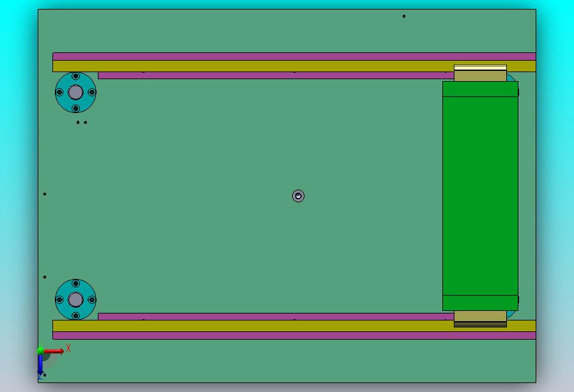The image size is (574, 392).
Task: Select the small hole near the top-right edge
Action: pyautogui.click(x=404, y=16)
